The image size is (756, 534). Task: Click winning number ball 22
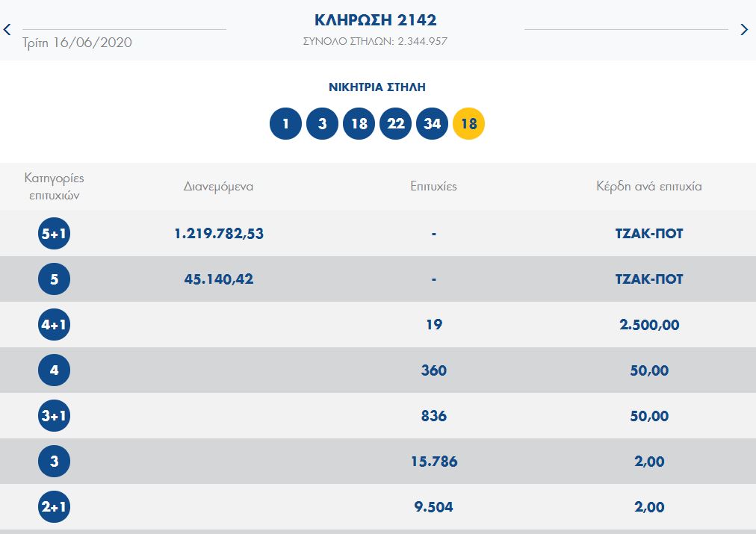click(x=395, y=123)
